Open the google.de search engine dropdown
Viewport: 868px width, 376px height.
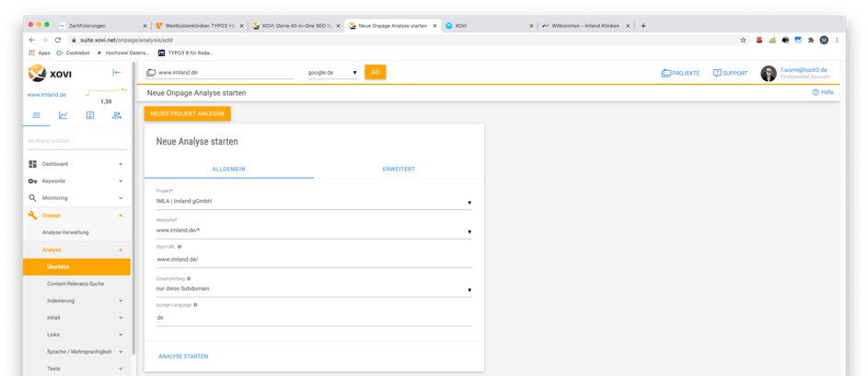pyautogui.click(x=332, y=73)
